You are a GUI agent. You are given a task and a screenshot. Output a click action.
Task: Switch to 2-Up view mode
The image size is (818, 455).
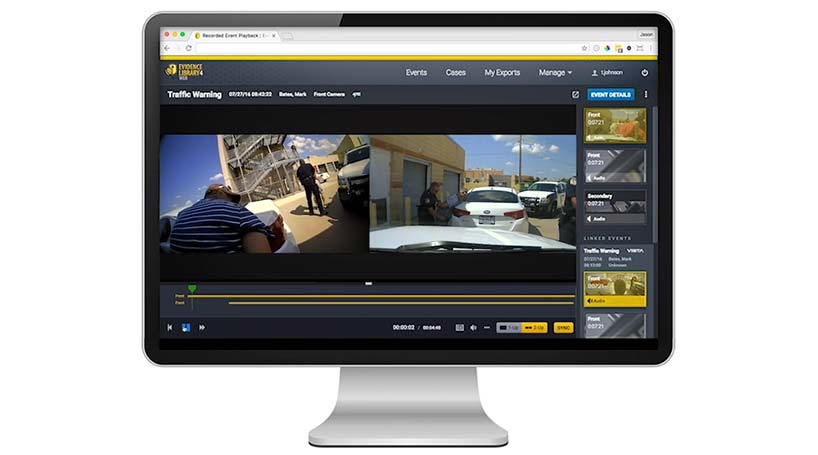(x=535, y=327)
